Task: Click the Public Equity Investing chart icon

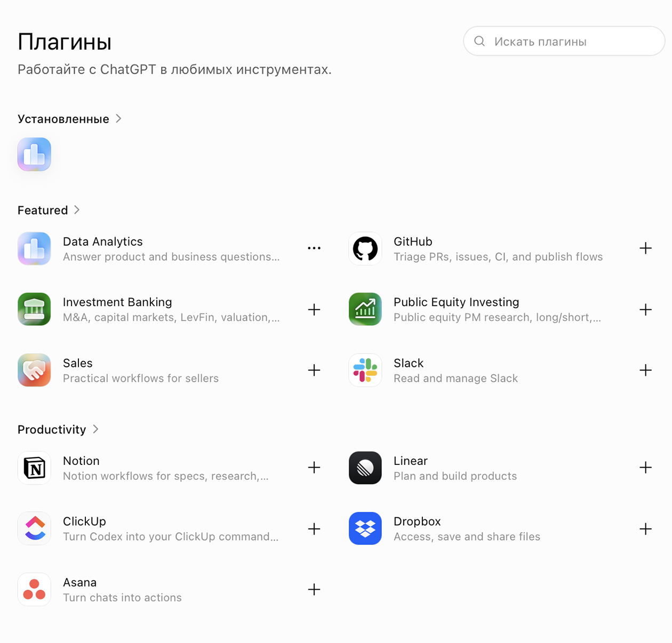Action: point(365,309)
